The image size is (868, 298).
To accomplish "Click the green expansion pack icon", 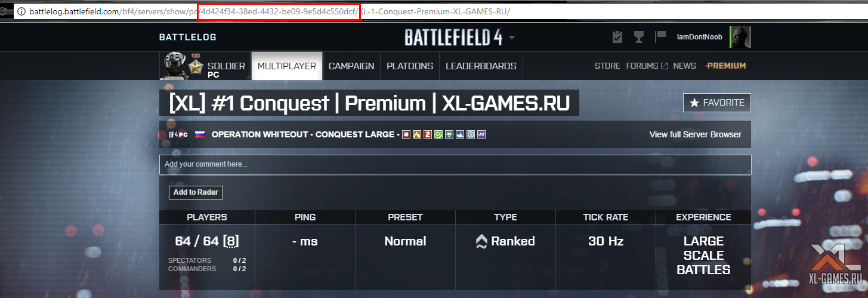I will click(438, 134).
